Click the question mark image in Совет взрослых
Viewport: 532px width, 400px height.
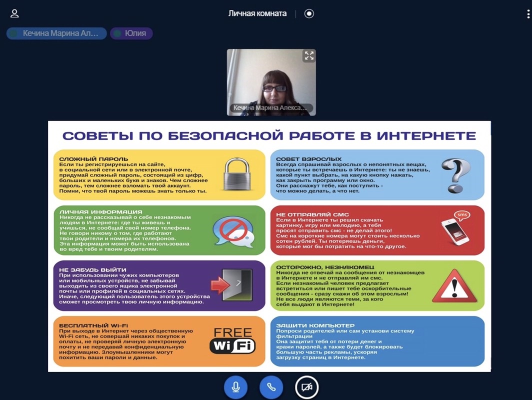click(456, 175)
